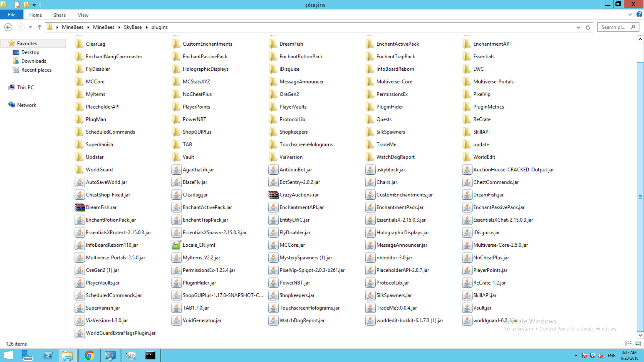Click the vertical scrollbar down arrow
The image size is (644, 362).
(640, 335)
